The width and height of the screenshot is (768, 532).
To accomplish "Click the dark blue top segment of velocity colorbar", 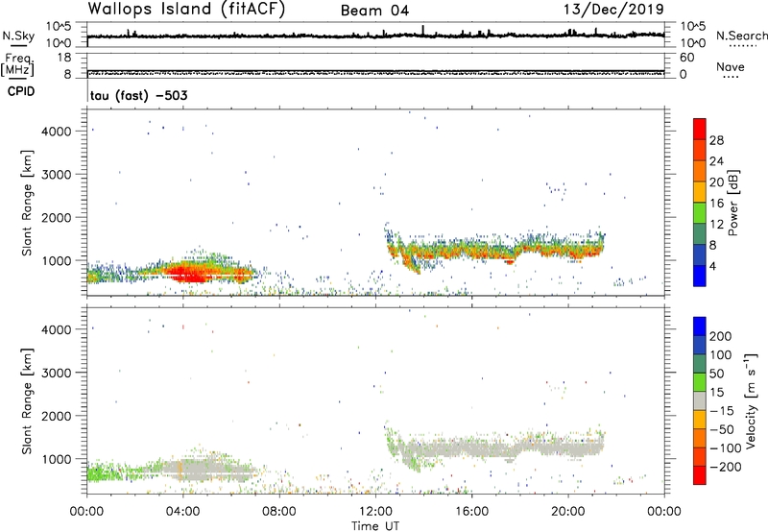I will [700, 326].
